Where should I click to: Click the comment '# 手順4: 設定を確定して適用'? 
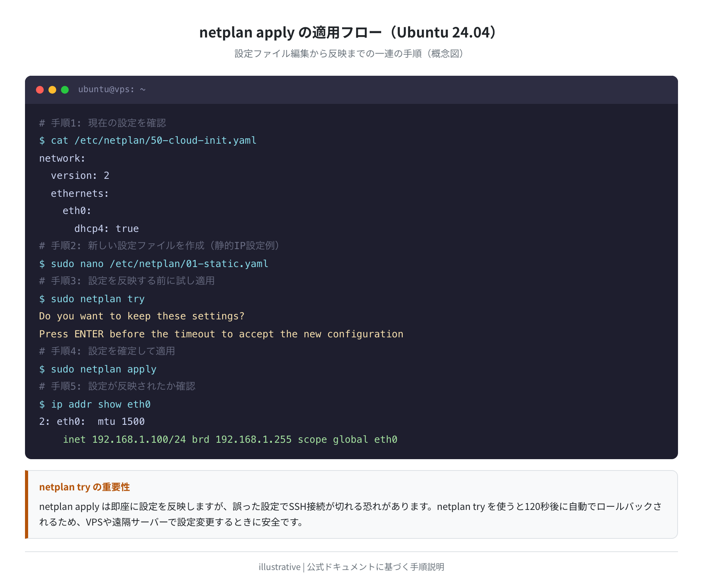107,351
